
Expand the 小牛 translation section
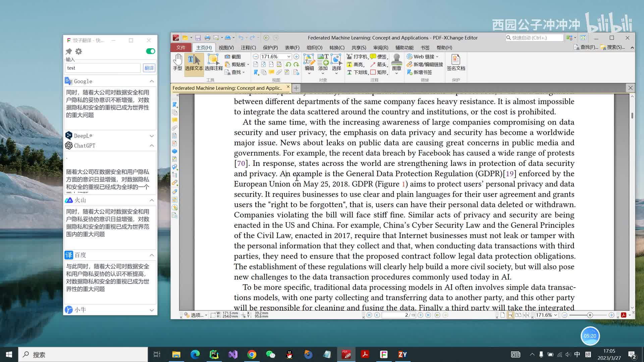(152, 310)
